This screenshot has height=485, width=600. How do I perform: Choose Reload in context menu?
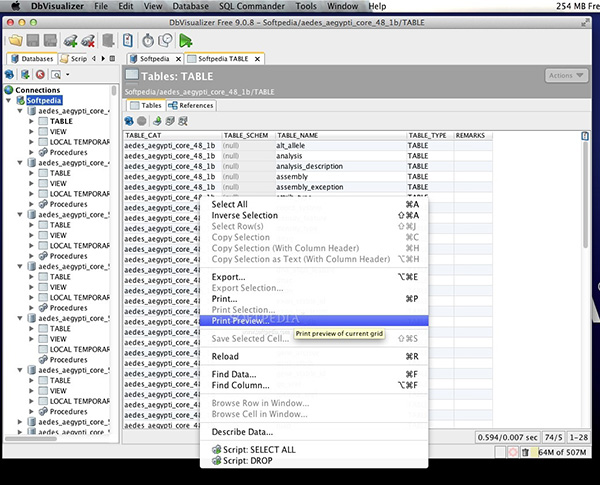pyautogui.click(x=314, y=356)
